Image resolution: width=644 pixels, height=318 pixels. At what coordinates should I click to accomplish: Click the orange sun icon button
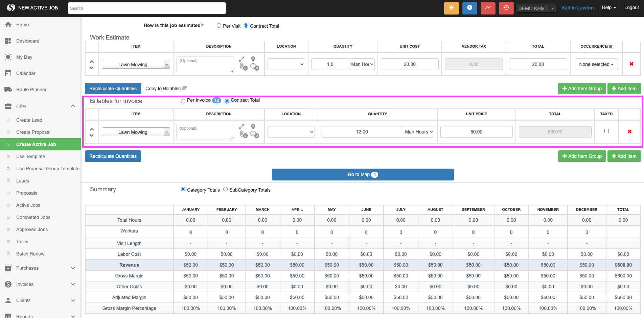(x=451, y=8)
